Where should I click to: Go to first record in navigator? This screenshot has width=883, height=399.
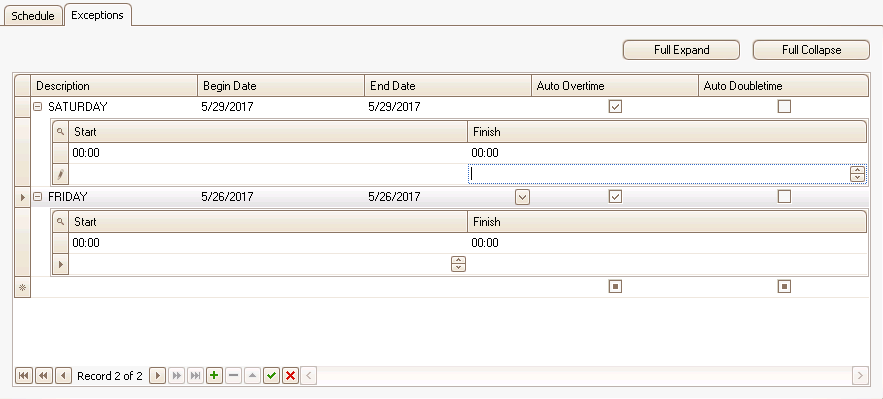pyautogui.click(x=24, y=376)
